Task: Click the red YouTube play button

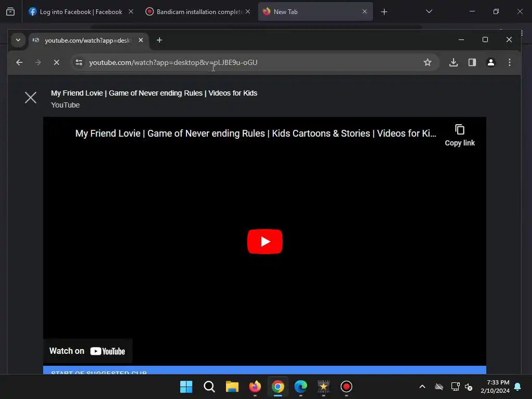Action: pos(264,242)
